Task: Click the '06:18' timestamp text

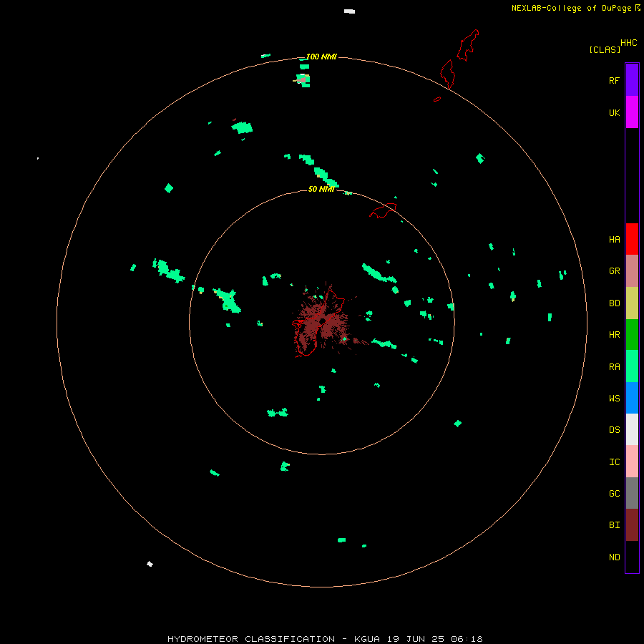Action: tap(467, 639)
